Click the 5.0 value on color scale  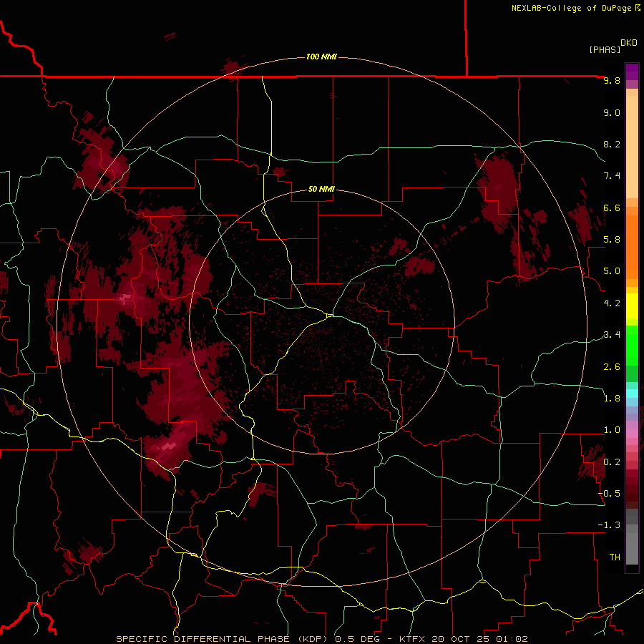[x=612, y=271]
